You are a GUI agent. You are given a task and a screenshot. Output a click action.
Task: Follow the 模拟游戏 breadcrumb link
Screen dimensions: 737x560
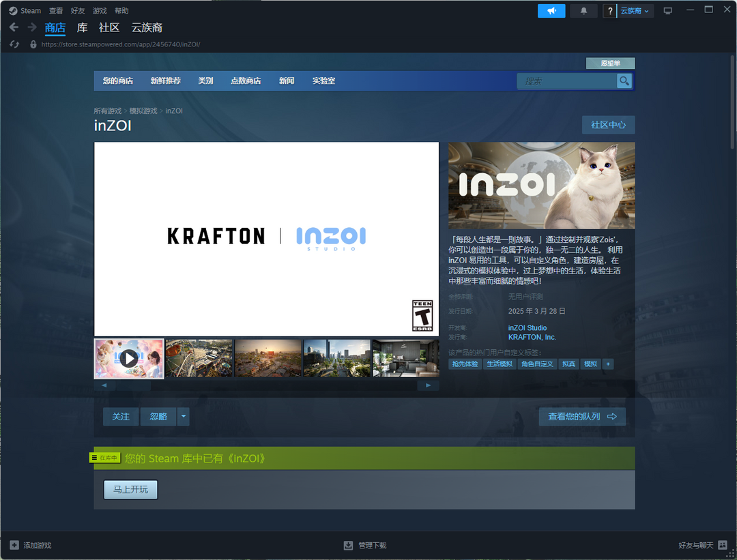pos(143,111)
